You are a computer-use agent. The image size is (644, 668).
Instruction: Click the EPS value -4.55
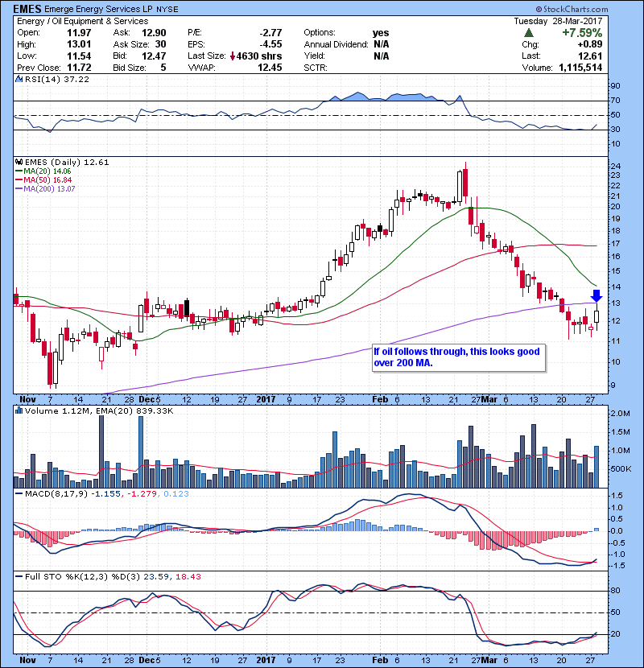click(271, 44)
